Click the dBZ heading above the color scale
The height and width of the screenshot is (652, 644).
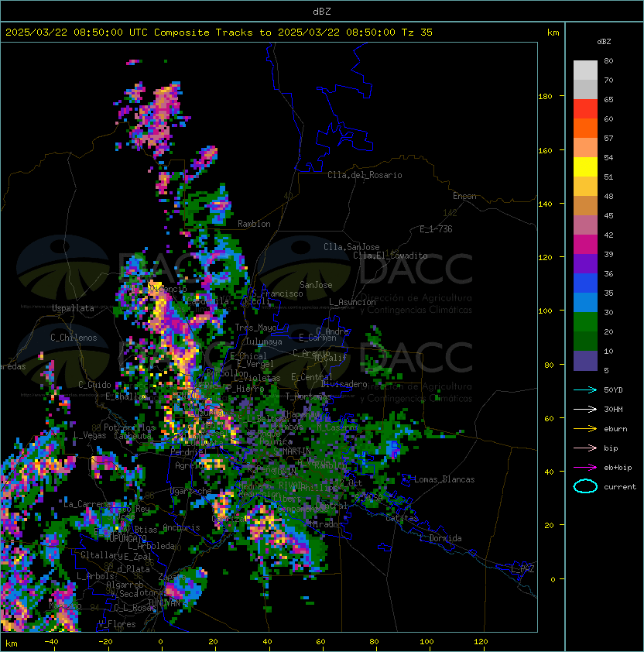point(604,42)
